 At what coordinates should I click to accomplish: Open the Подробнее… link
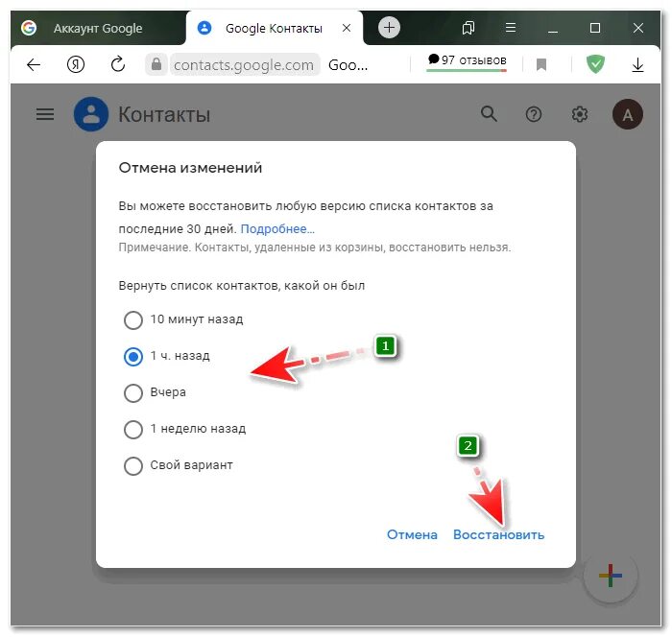277,228
